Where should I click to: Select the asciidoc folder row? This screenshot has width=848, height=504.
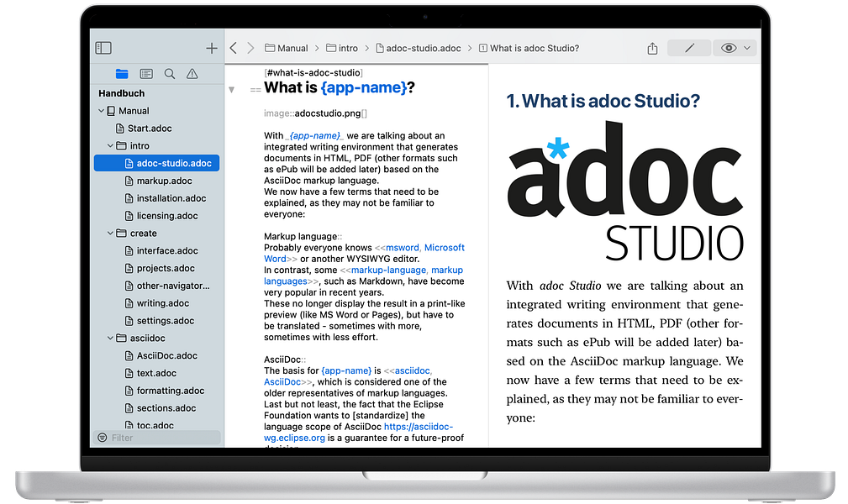pyautogui.click(x=157, y=339)
